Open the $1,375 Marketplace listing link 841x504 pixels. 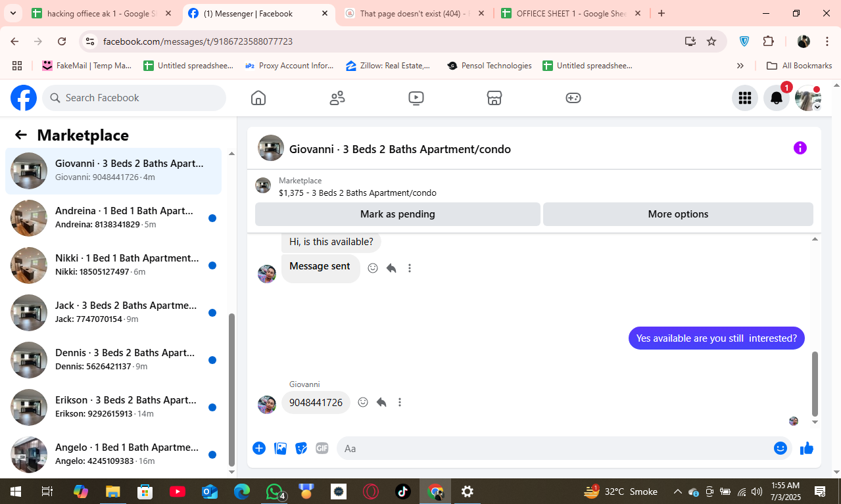tap(358, 193)
